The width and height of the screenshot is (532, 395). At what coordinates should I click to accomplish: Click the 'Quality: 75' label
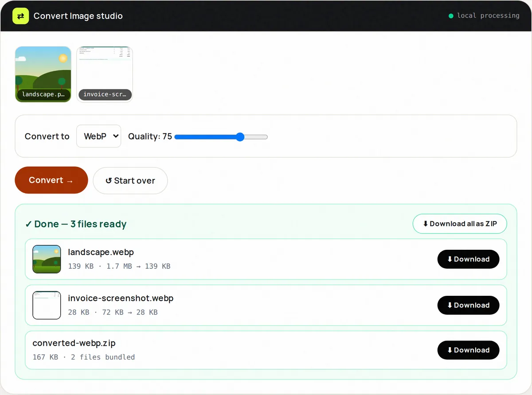tap(150, 136)
